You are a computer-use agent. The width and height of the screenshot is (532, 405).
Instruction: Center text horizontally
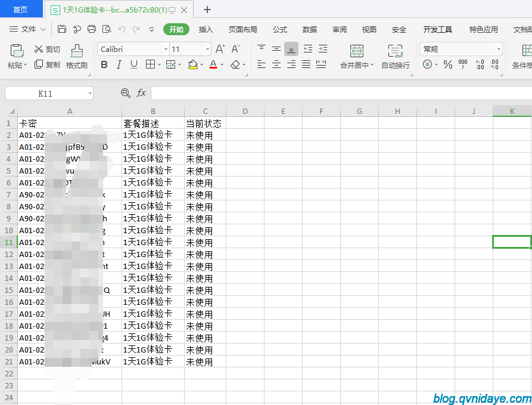pos(276,64)
